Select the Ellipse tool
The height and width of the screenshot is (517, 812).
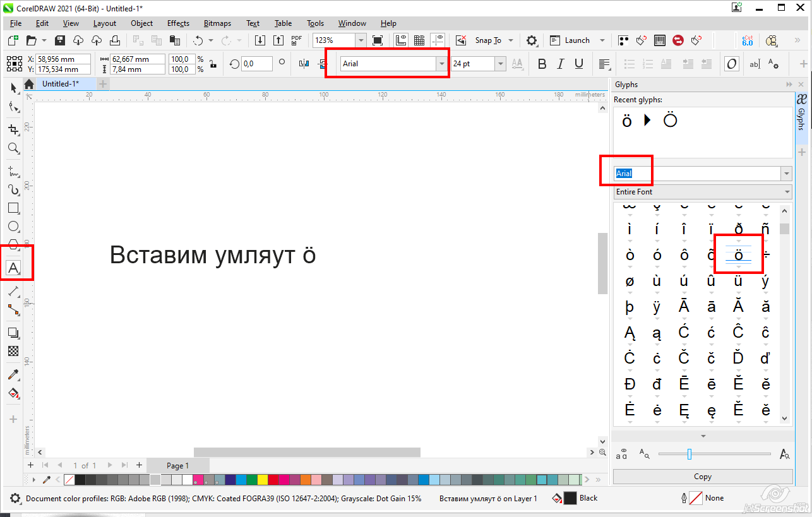pyautogui.click(x=13, y=227)
